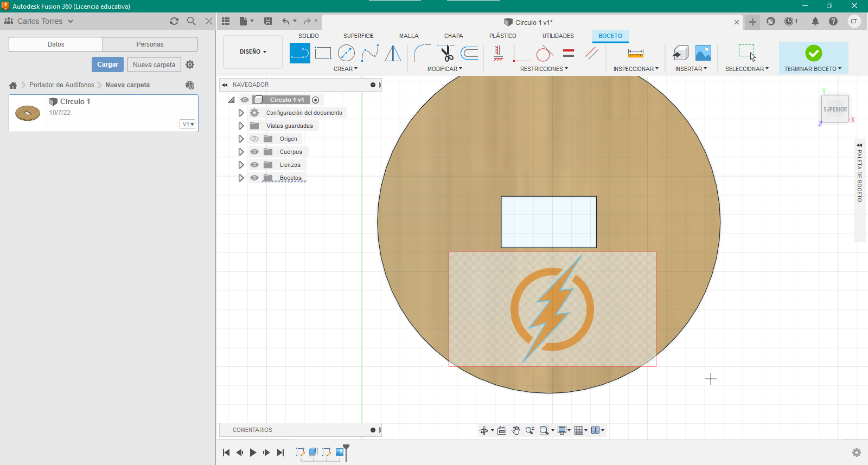Click the Insert image icon
Image resolution: width=868 pixels, height=465 pixels.
703,53
